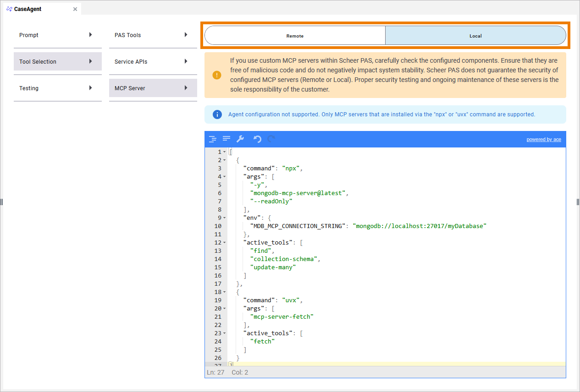Fold the active_tools array at line 12
The width and height of the screenshot is (580, 392).
(x=225, y=243)
